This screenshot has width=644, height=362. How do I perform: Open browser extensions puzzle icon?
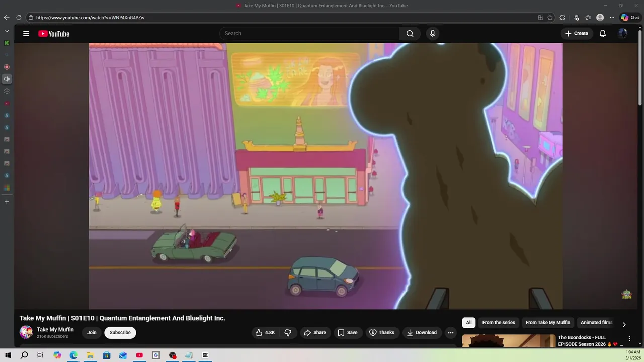(562, 17)
